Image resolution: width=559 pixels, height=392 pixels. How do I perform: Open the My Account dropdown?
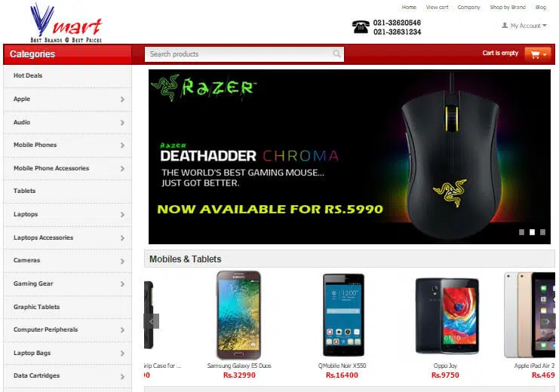pyautogui.click(x=524, y=26)
